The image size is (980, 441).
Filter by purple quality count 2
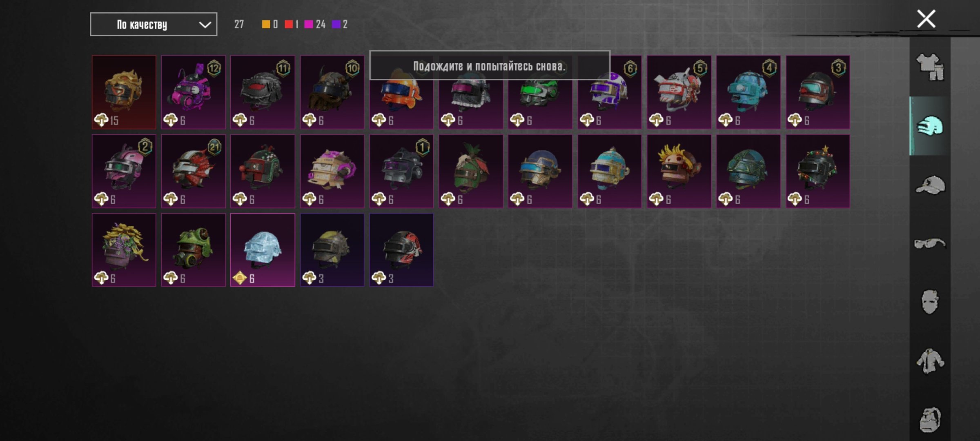[x=340, y=24]
